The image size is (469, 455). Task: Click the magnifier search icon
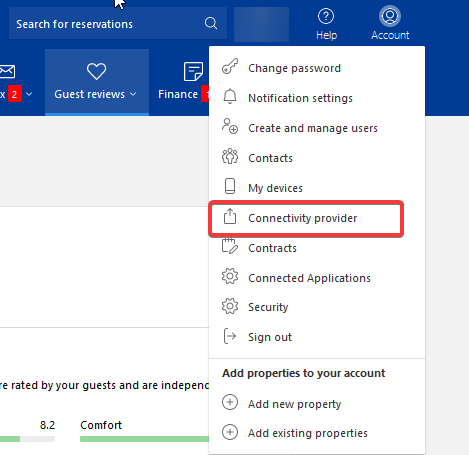click(x=211, y=23)
